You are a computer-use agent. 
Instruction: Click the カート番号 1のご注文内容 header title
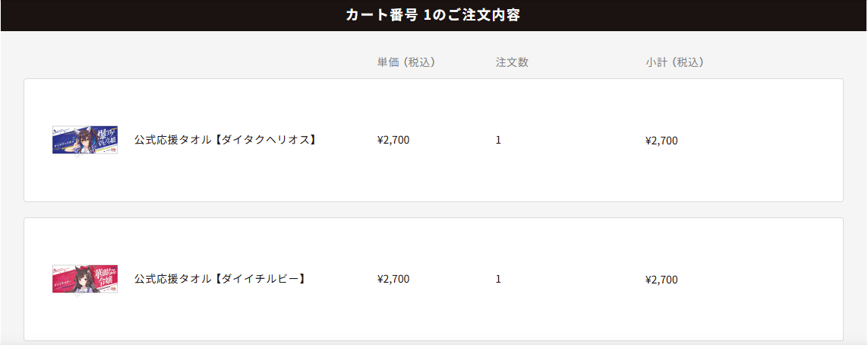pyautogui.click(x=433, y=15)
